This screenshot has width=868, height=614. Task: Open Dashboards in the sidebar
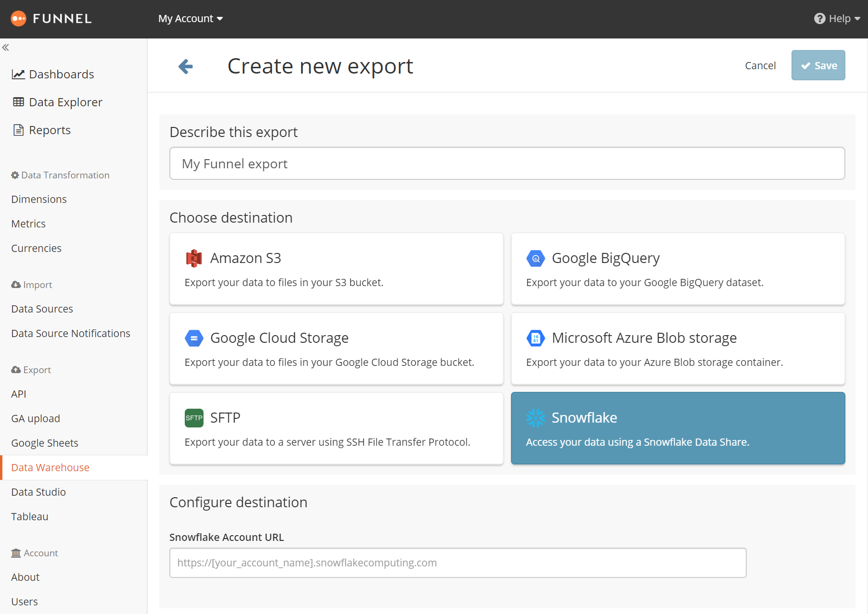61,75
